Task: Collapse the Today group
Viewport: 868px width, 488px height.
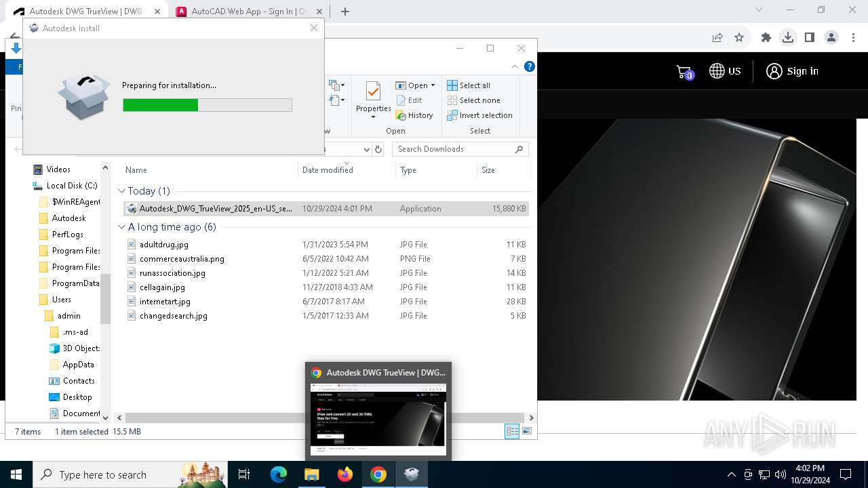Action: pos(122,191)
